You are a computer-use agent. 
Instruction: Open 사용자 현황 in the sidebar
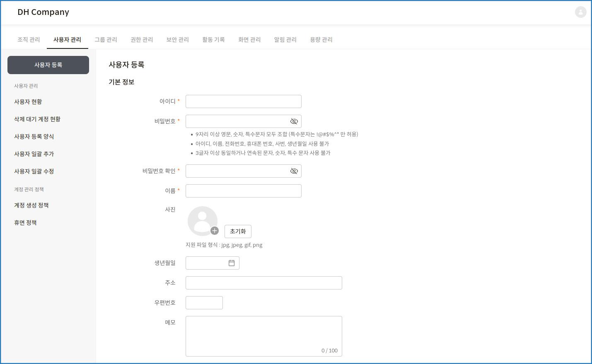point(28,102)
